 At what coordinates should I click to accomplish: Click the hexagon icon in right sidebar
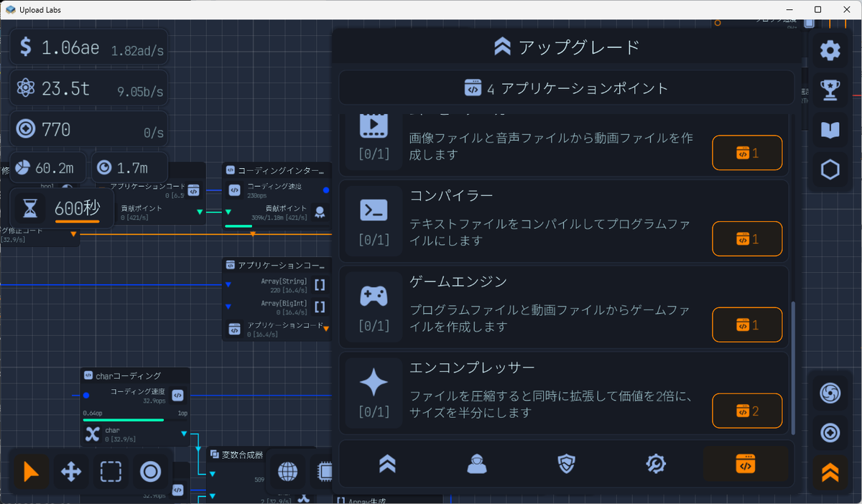point(830,169)
